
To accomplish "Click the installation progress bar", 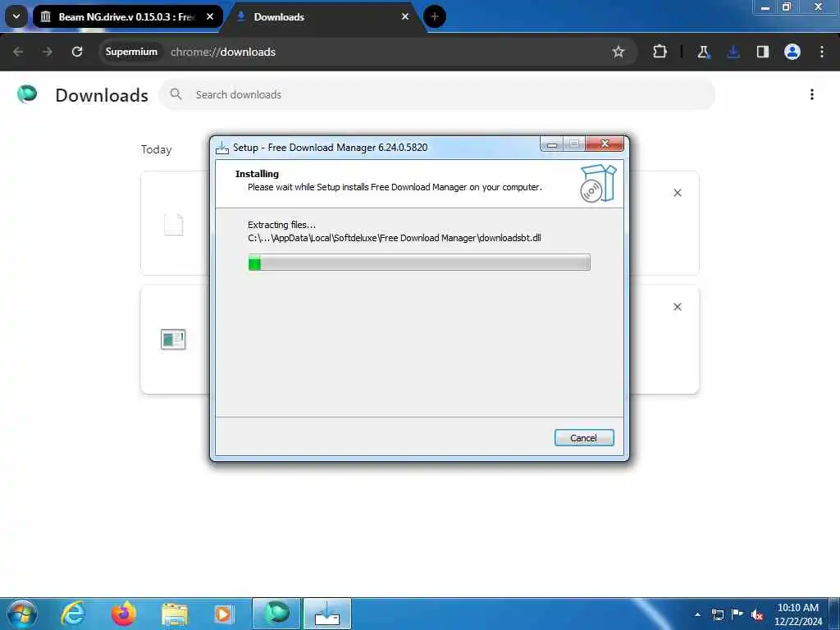I will pos(419,262).
